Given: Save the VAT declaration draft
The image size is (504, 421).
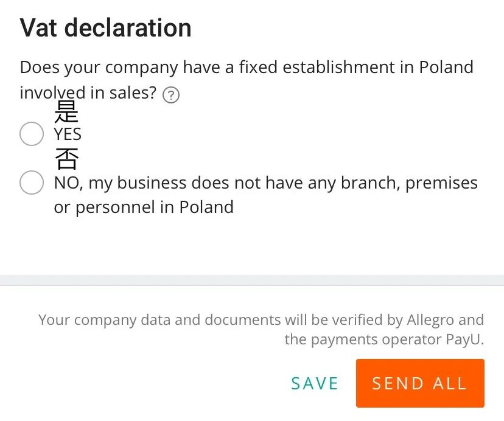Looking at the screenshot, I should [315, 383].
